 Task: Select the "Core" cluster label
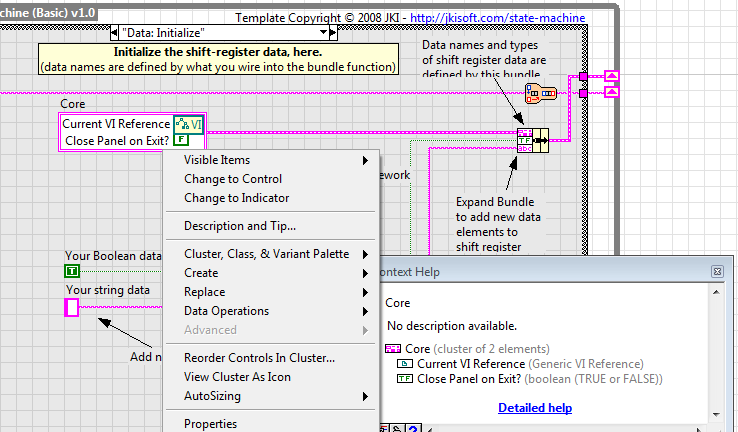click(x=72, y=104)
